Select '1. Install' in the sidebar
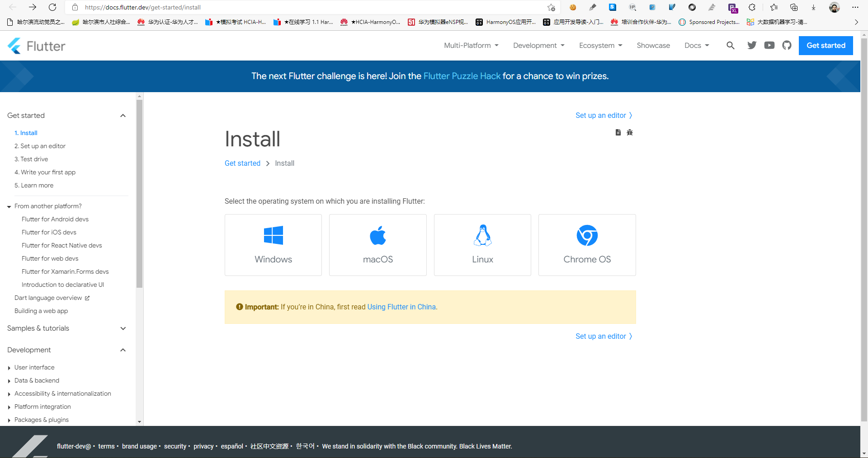868x458 pixels. point(26,133)
